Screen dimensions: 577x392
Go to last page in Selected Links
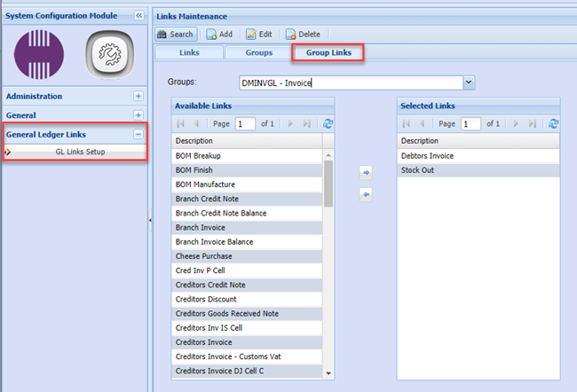point(533,124)
